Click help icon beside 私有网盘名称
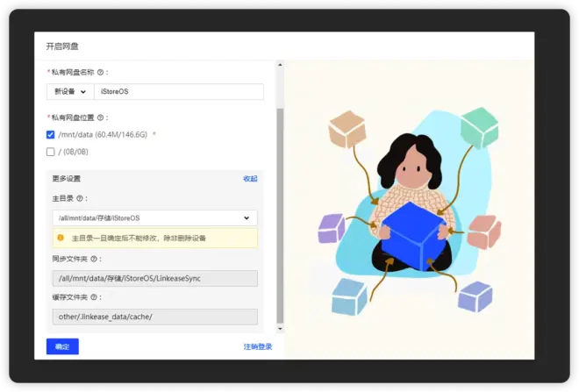 coord(100,72)
